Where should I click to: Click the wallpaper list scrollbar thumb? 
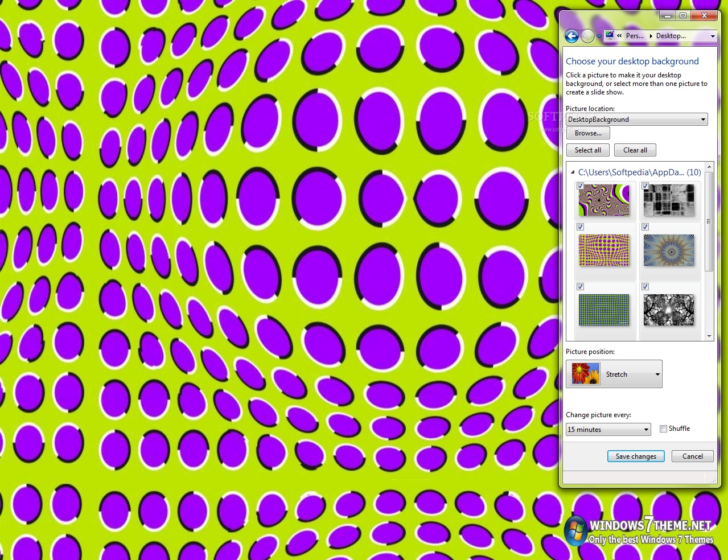[709, 221]
